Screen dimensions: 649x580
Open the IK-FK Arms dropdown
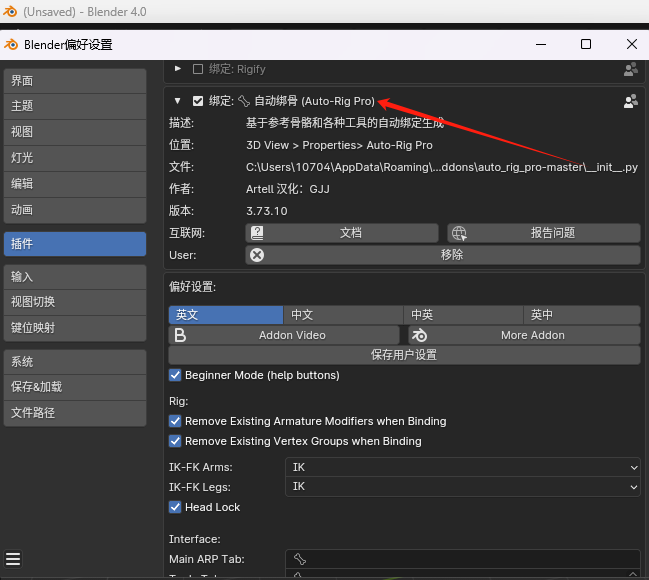pyautogui.click(x=463, y=467)
